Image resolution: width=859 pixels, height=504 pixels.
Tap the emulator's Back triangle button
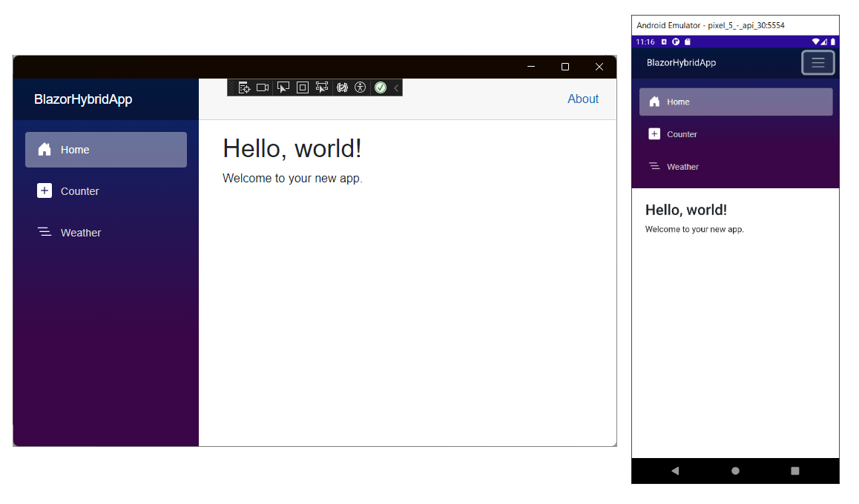(675, 471)
